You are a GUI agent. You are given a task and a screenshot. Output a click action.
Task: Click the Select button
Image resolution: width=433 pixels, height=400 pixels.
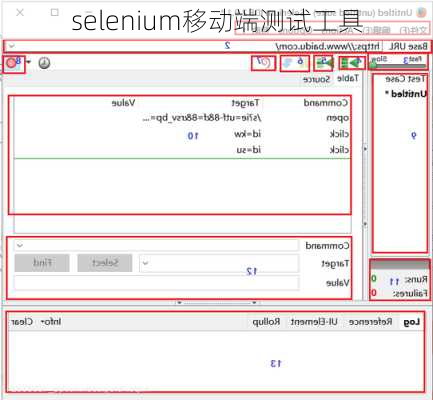coord(105,263)
